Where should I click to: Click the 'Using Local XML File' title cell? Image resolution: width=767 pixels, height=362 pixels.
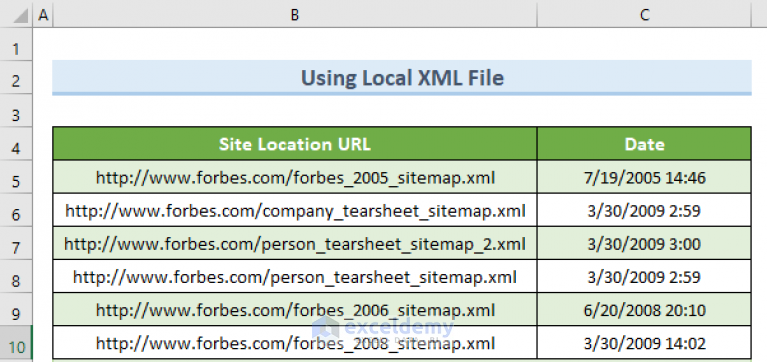coord(402,78)
